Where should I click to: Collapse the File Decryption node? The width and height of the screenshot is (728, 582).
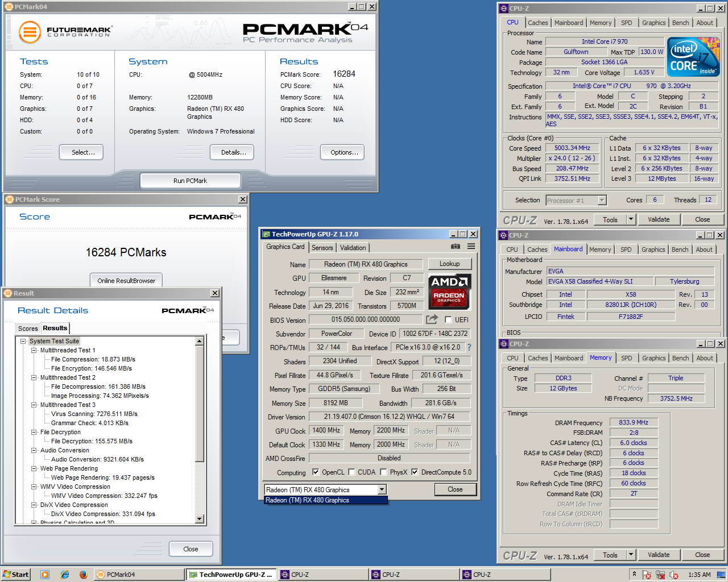pos(34,432)
